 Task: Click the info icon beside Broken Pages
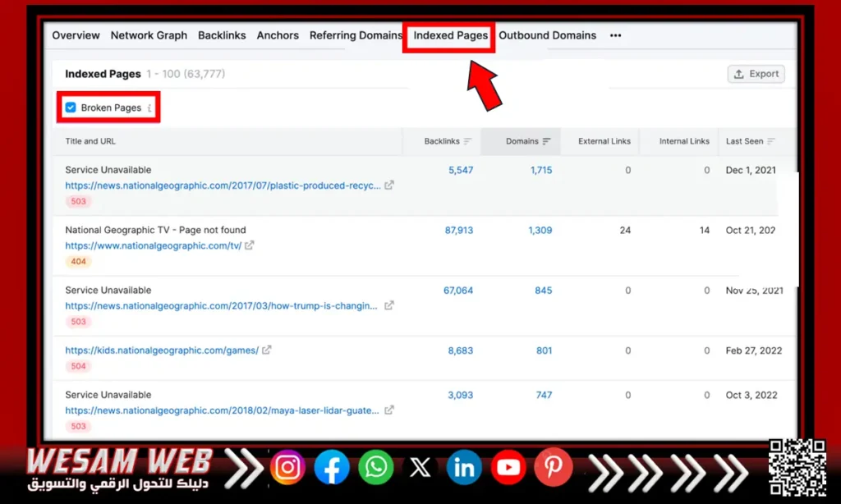tap(149, 108)
